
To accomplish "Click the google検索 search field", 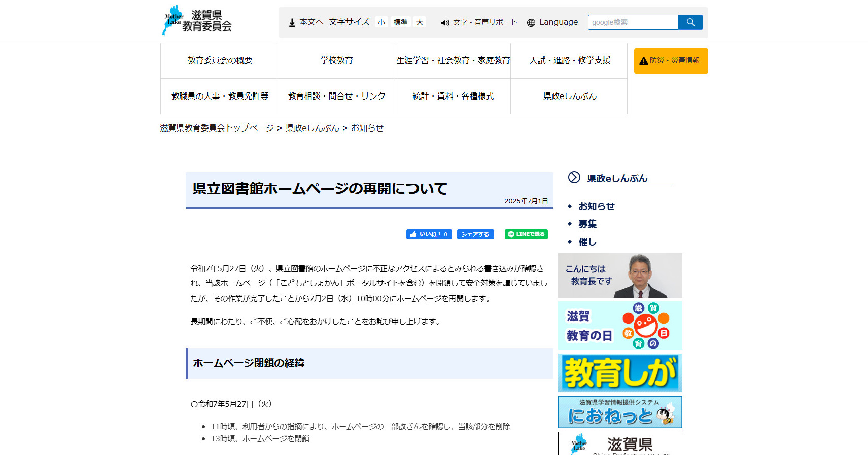I will 633,22.
